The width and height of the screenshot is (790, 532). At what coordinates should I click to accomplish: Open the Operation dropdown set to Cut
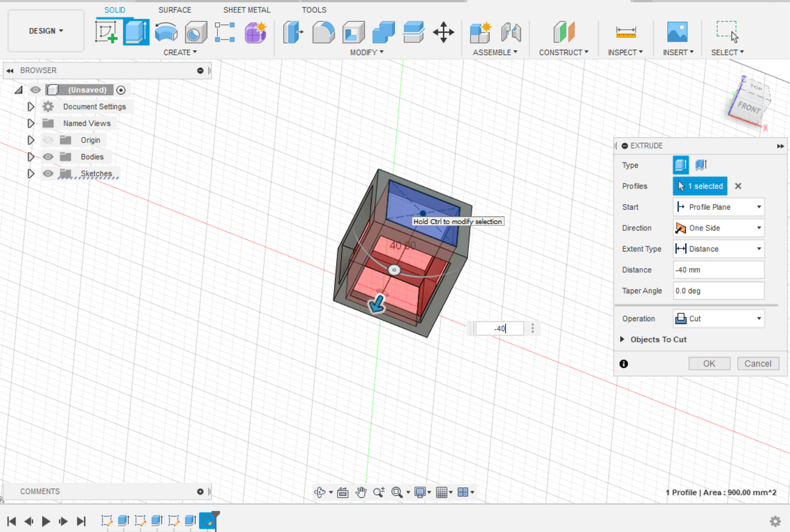pos(718,318)
